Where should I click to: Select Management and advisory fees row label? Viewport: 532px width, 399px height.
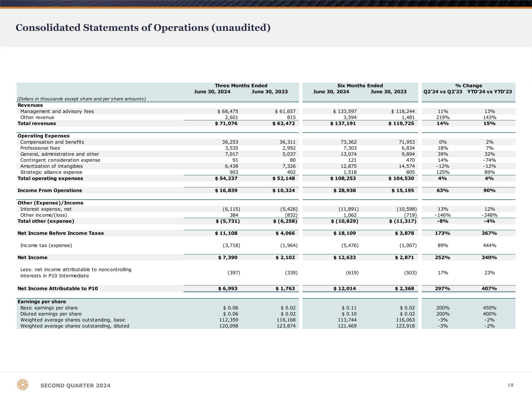57,111
